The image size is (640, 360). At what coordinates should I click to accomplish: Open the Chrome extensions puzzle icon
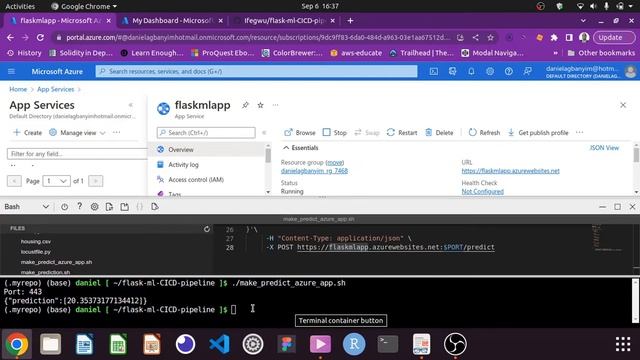click(x=554, y=37)
